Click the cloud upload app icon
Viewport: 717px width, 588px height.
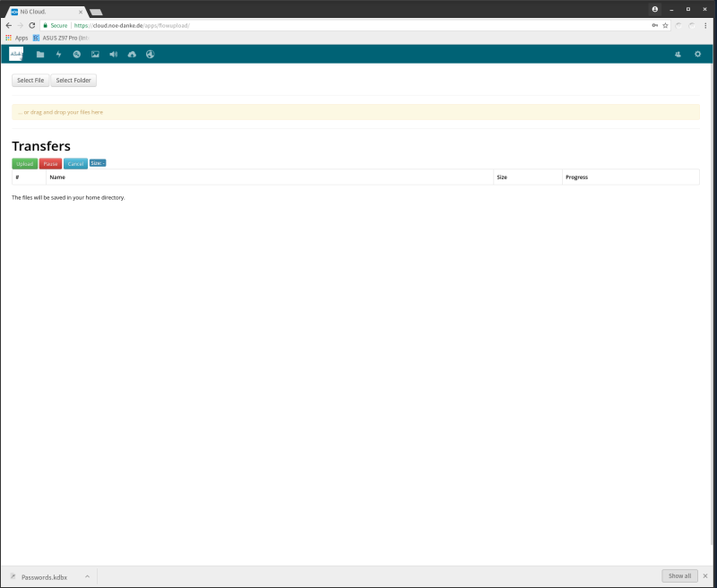click(132, 55)
